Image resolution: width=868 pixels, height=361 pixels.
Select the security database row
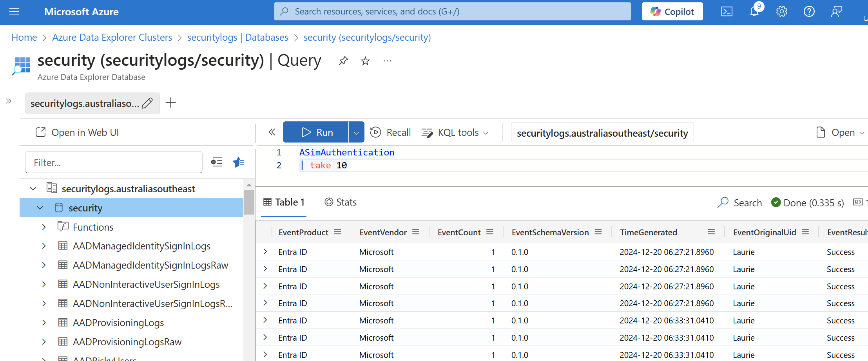click(x=131, y=208)
